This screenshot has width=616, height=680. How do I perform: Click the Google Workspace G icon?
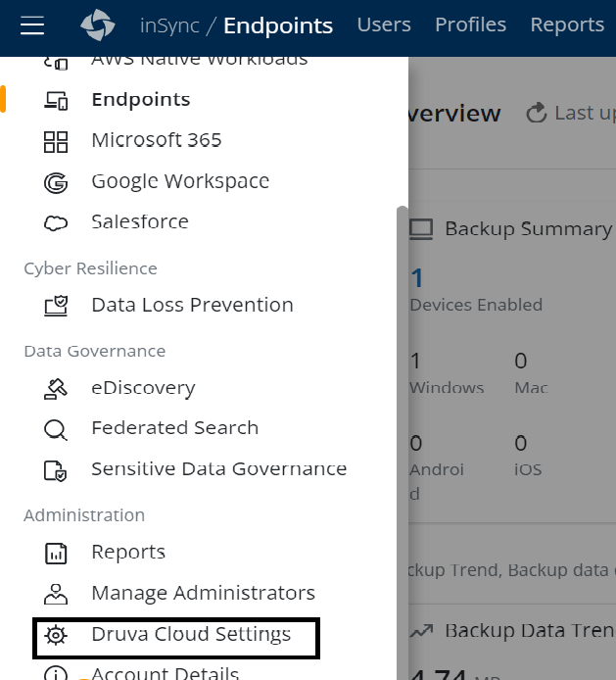[x=56, y=182]
